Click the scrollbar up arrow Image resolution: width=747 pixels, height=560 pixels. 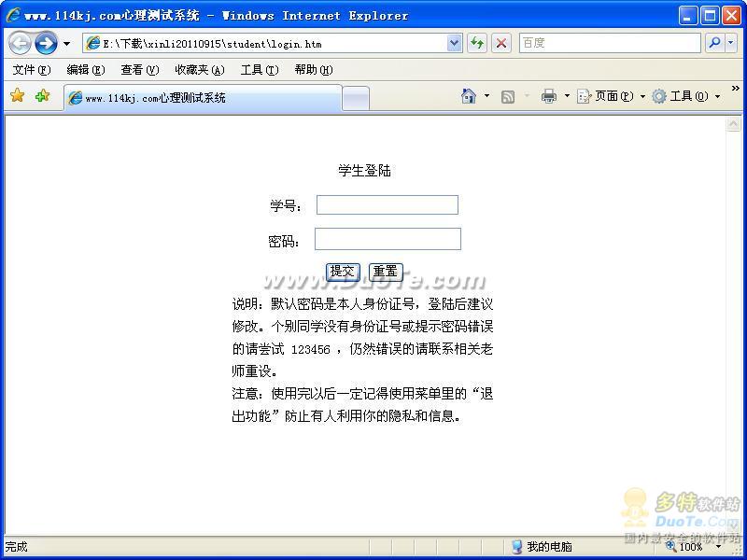tap(733, 124)
